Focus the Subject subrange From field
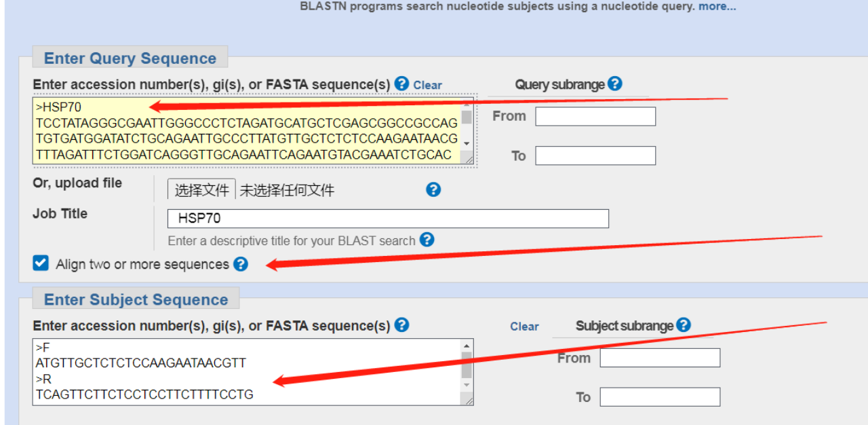 (660, 358)
